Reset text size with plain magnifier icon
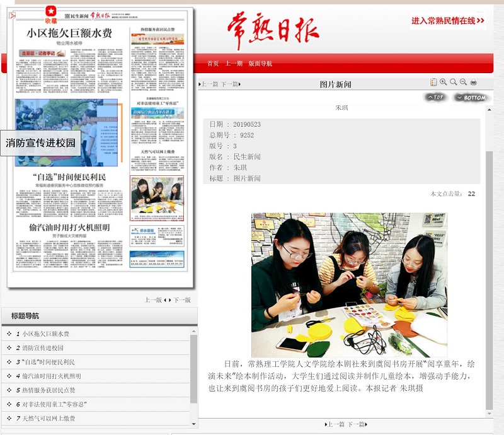504x435 pixels. pyautogui.click(x=453, y=82)
